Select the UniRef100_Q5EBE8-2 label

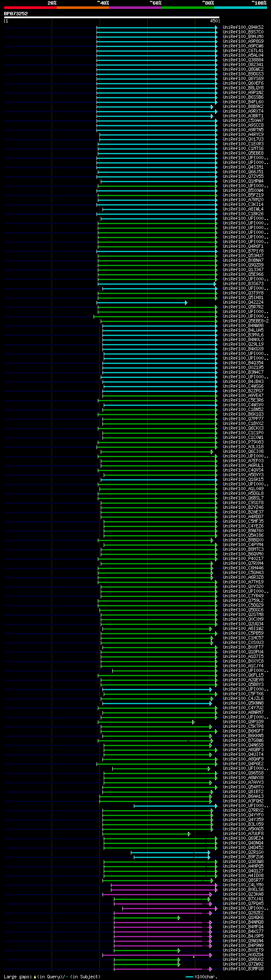pos(246,321)
